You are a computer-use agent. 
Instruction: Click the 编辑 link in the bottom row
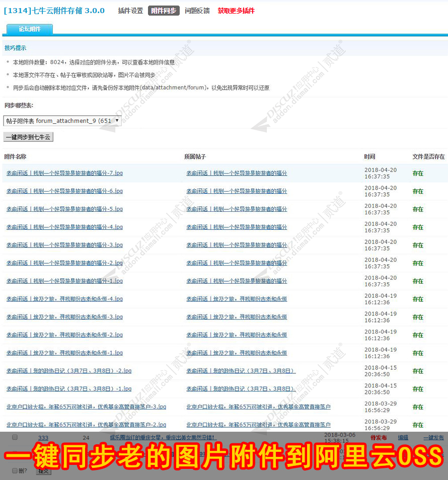click(x=403, y=438)
